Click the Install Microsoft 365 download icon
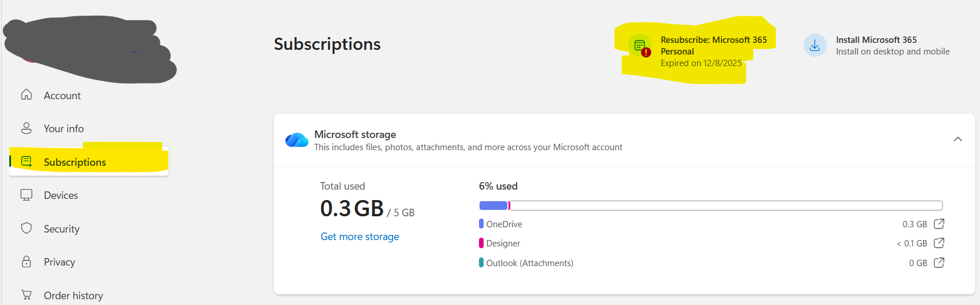The image size is (980, 305). [815, 45]
